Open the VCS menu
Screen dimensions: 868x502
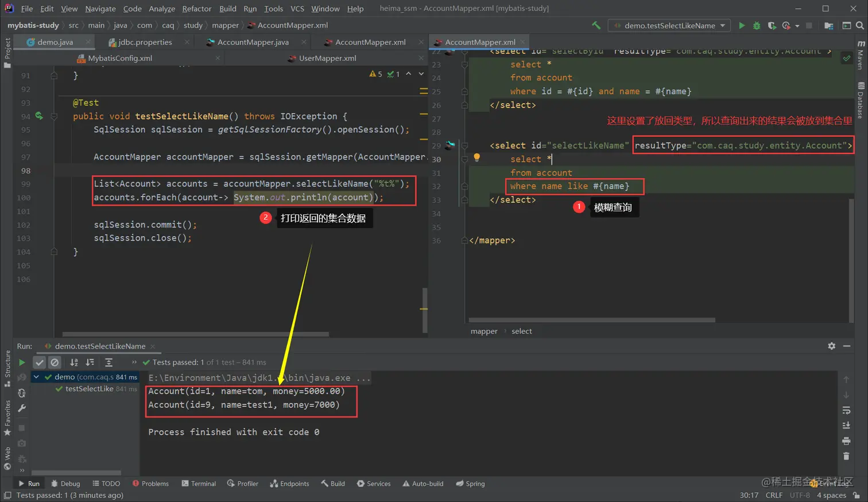(x=297, y=9)
